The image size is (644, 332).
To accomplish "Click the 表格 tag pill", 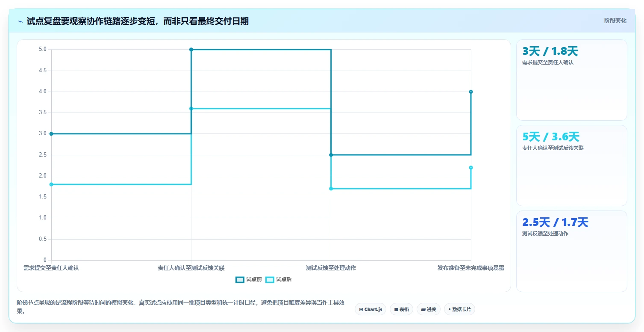I will [x=401, y=309].
